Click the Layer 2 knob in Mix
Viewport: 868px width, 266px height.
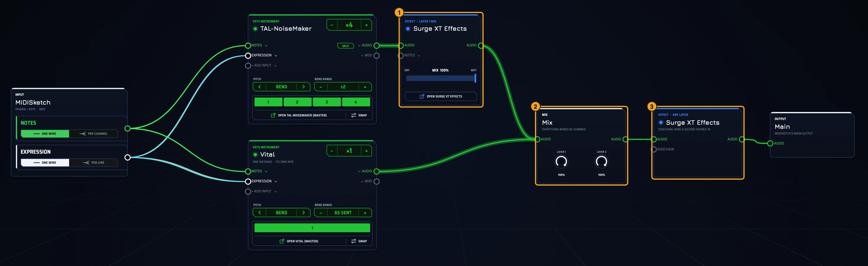[601, 162]
